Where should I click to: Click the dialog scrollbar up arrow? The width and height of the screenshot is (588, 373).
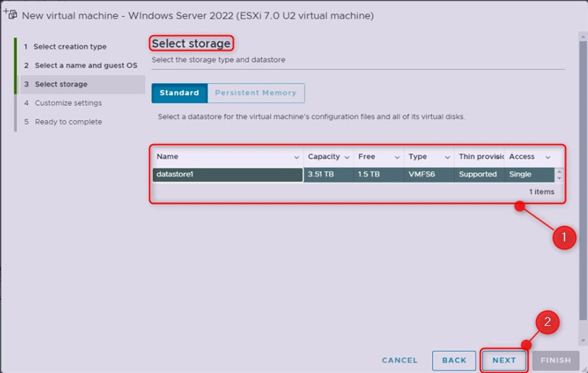point(583,36)
